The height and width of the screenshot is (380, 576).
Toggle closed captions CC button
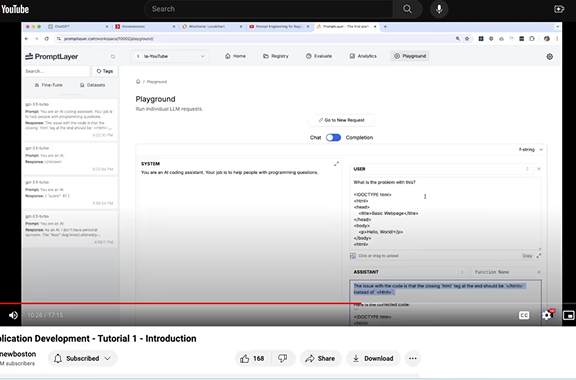(x=524, y=315)
